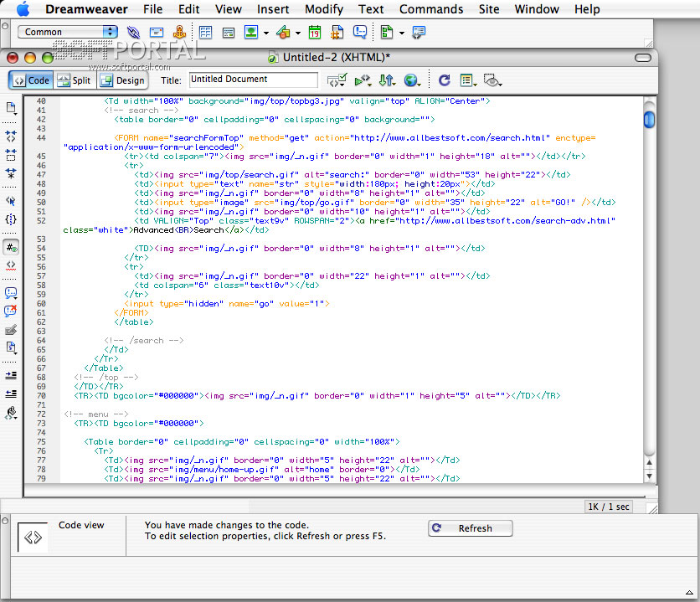Open the Commands menu

(430, 9)
